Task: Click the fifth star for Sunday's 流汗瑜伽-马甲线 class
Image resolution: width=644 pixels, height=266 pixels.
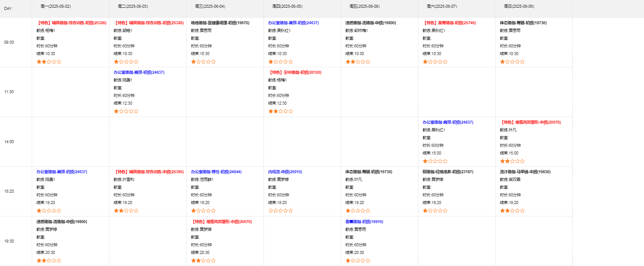Action: pos(522,211)
